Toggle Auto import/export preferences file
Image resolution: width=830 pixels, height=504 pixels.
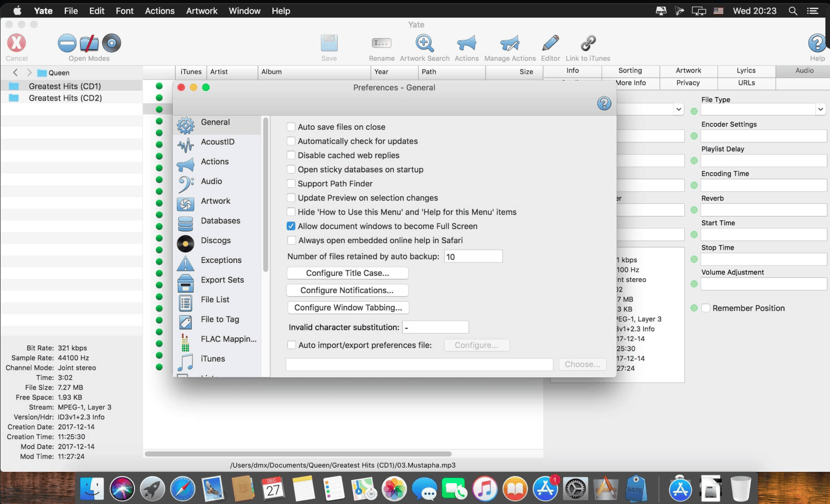tap(291, 346)
